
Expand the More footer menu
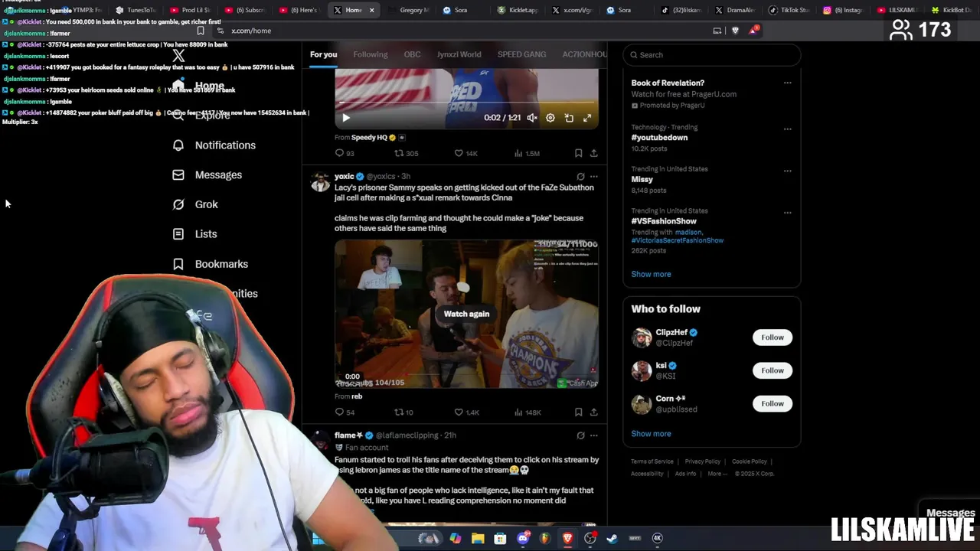(717, 474)
